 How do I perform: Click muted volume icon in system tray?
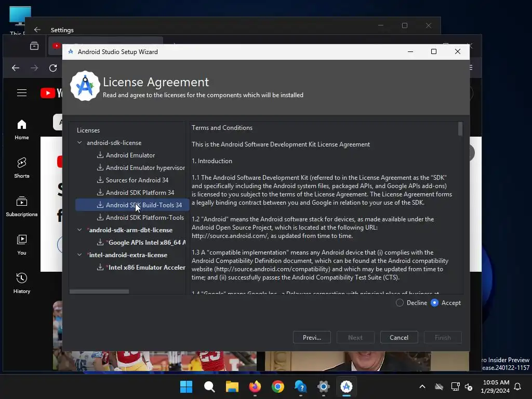pyautogui.click(x=469, y=387)
